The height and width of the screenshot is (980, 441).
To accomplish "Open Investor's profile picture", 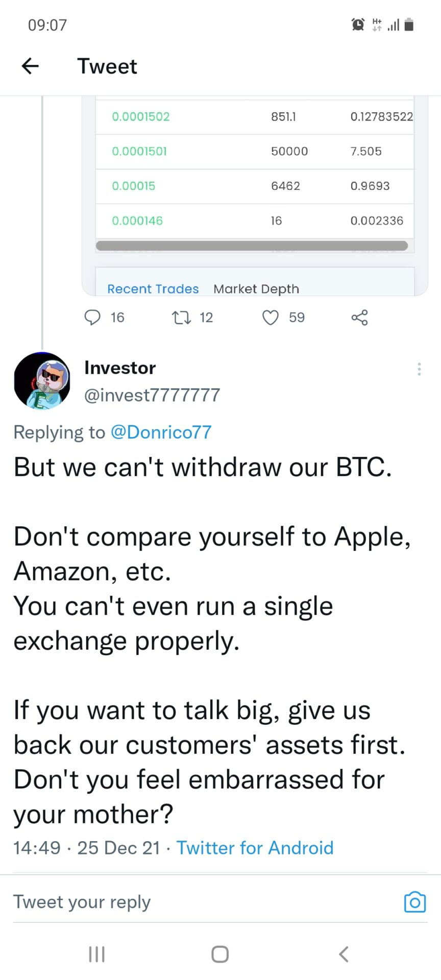I will 42,381.
